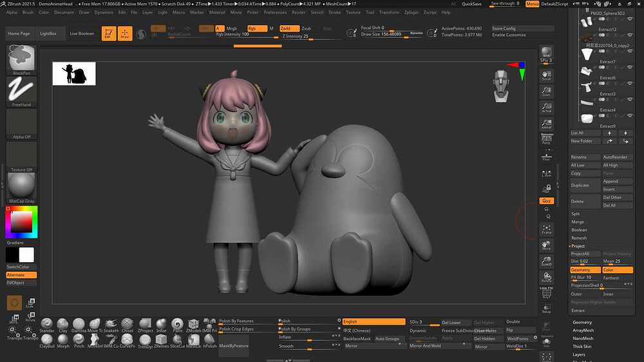The height and width of the screenshot is (362, 644).
Task: Open the MatCap Gray material picker
Action: coord(21,188)
